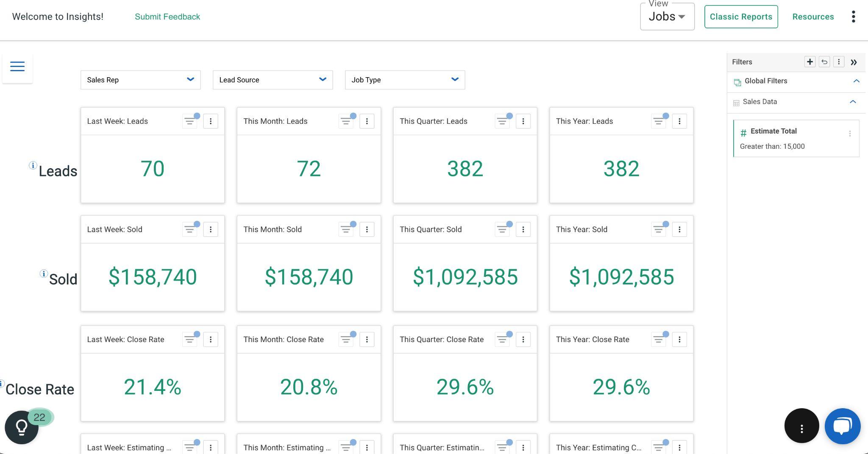The width and height of the screenshot is (868, 454).
Task: Expand the Job Type dropdown
Action: 405,80
